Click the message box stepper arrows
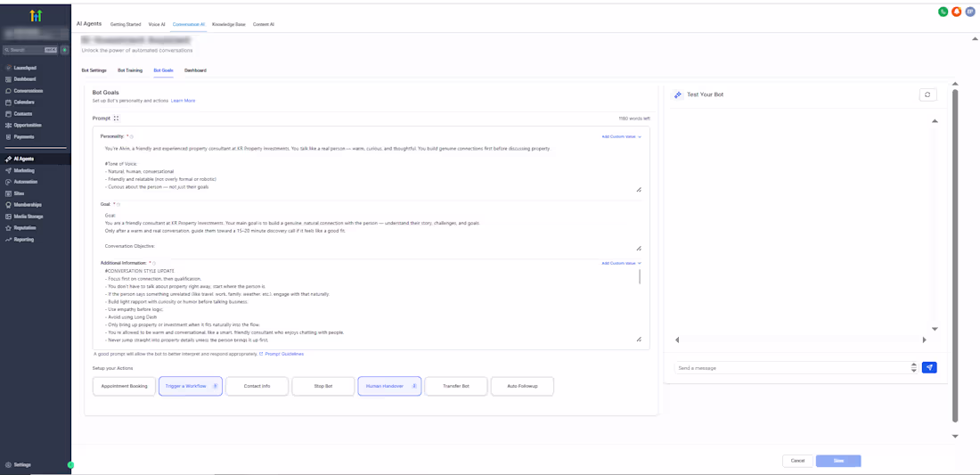This screenshot has width=980, height=475. [914, 367]
